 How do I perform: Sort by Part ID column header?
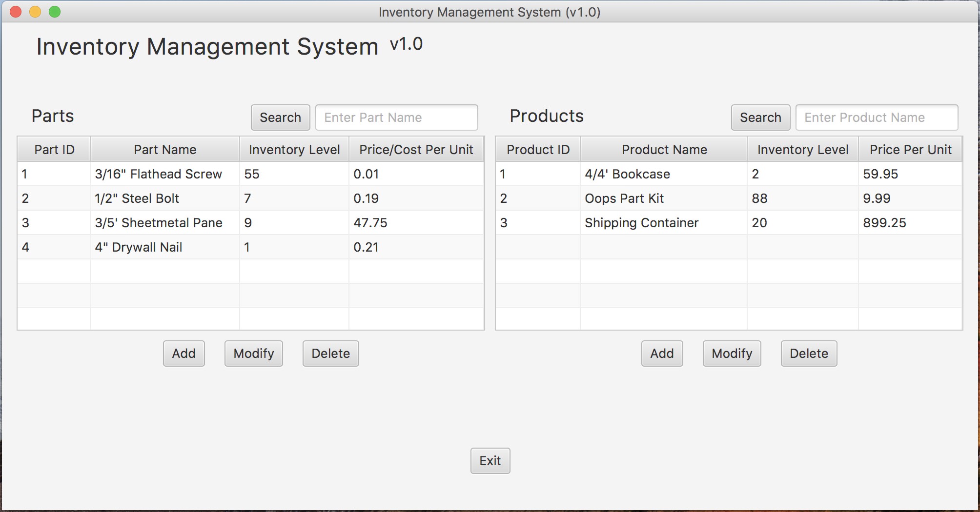54,150
